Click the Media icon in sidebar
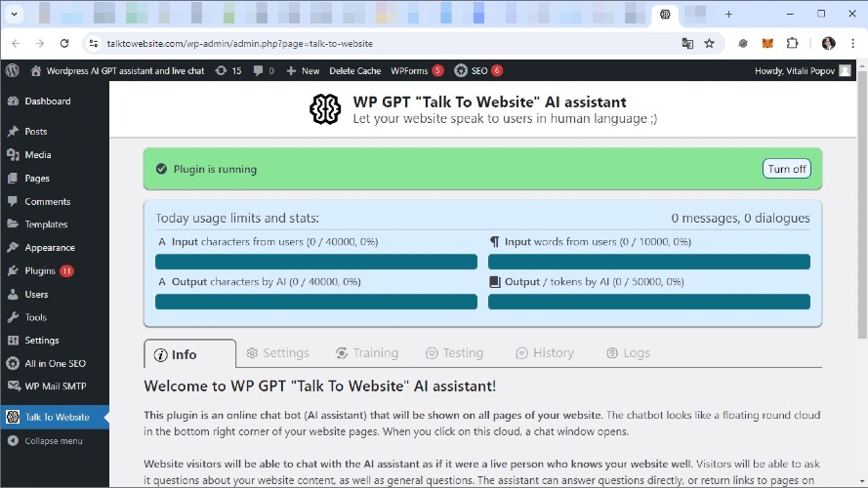The height and width of the screenshot is (488, 868). coord(13,155)
